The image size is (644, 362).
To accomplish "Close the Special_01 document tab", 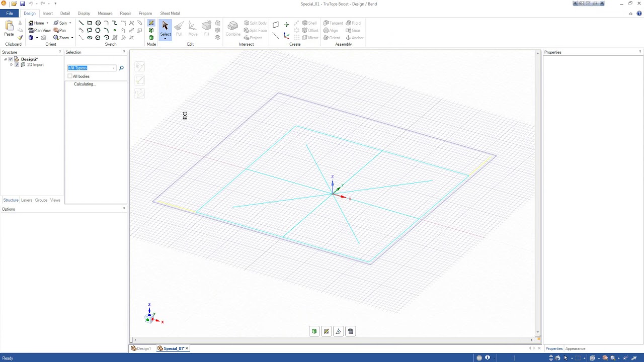I will [187, 348].
